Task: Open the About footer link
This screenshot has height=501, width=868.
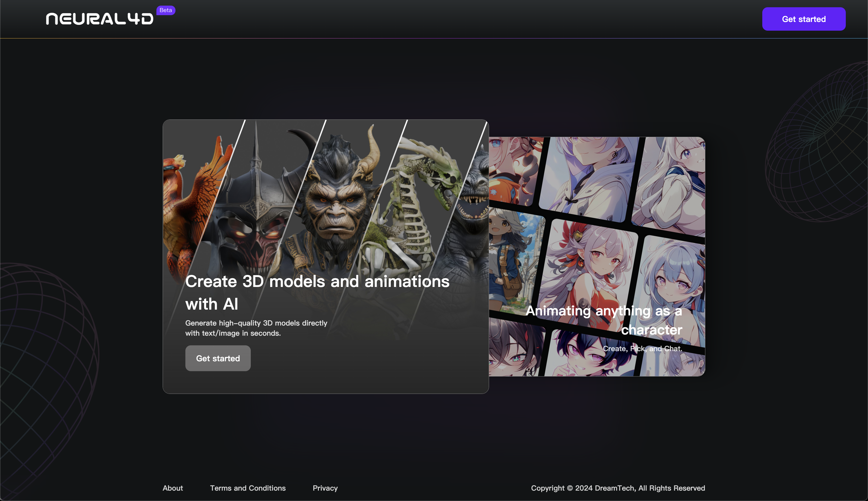Action: point(173,488)
